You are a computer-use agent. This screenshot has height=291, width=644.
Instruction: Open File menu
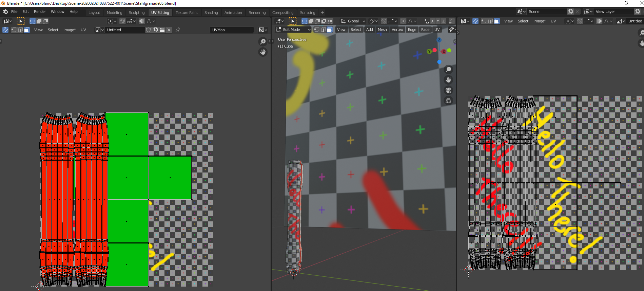point(14,12)
